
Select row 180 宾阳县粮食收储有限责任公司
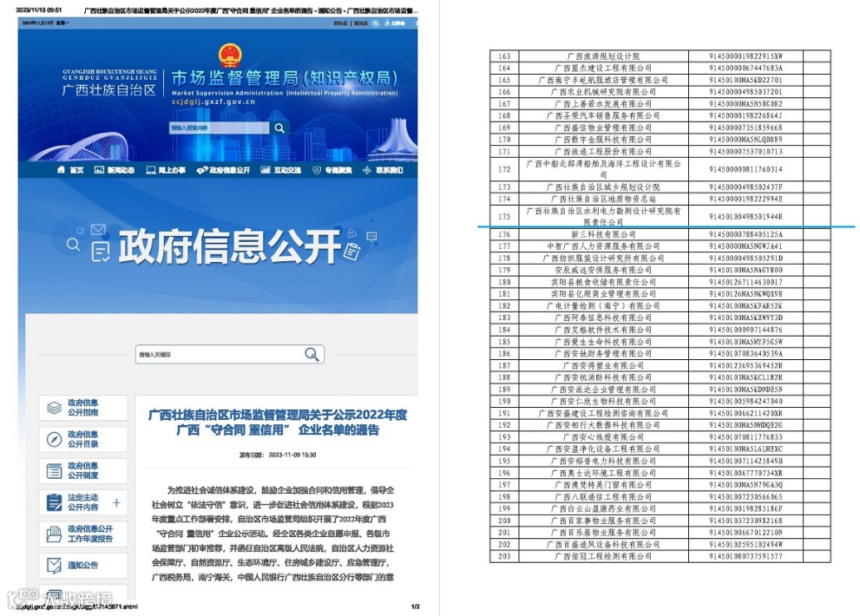click(660, 282)
